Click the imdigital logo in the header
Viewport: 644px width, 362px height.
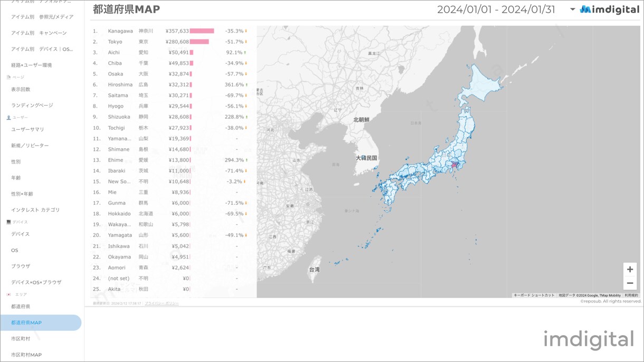609,9
